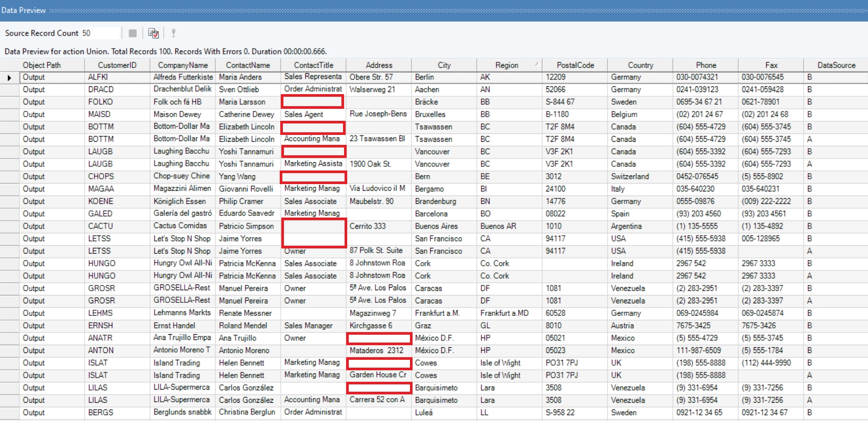Click the Region column sort arrow
Image resolution: width=868 pixels, height=421 pixels.
click(x=536, y=64)
